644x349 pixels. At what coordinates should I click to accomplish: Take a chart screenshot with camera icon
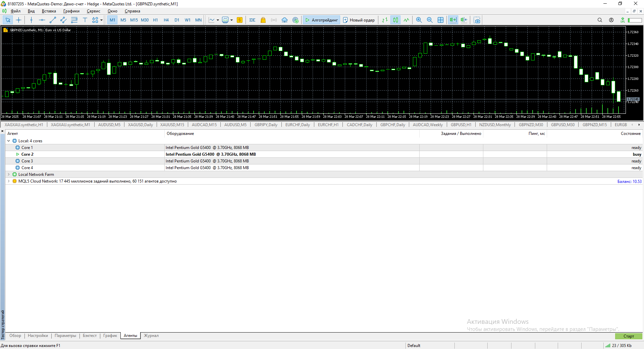(477, 20)
